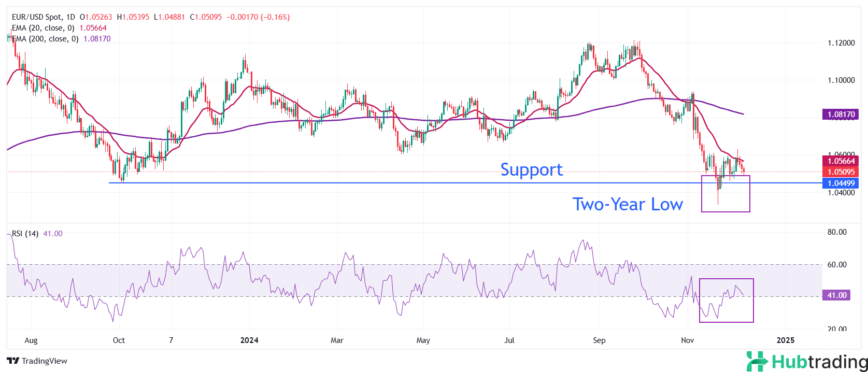The height and width of the screenshot is (372, 868).
Task: Click the 2025 label on time axis
Action: pos(785,340)
